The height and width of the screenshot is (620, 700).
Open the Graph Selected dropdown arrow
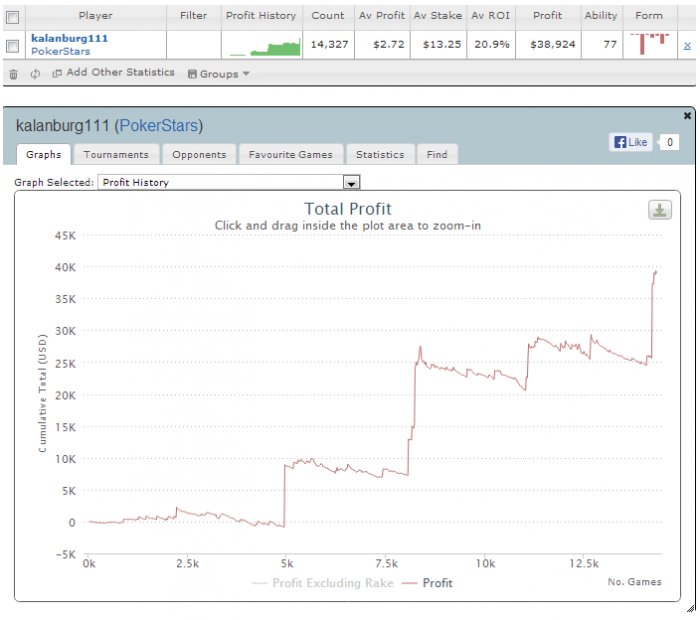click(351, 183)
